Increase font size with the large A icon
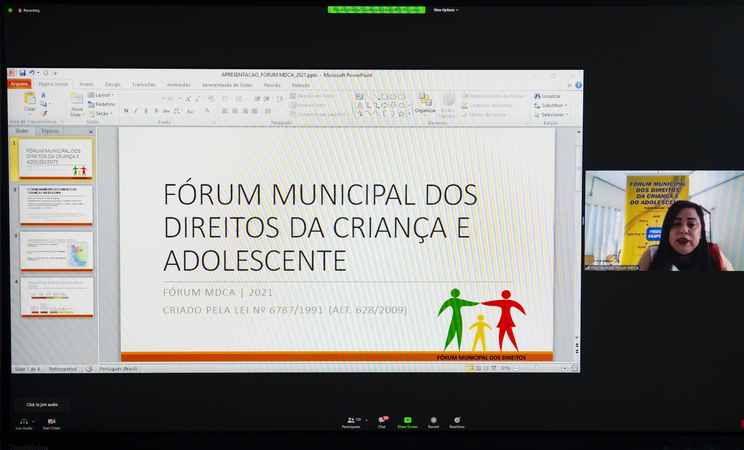The image size is (744, 450). tap(188, 99)
